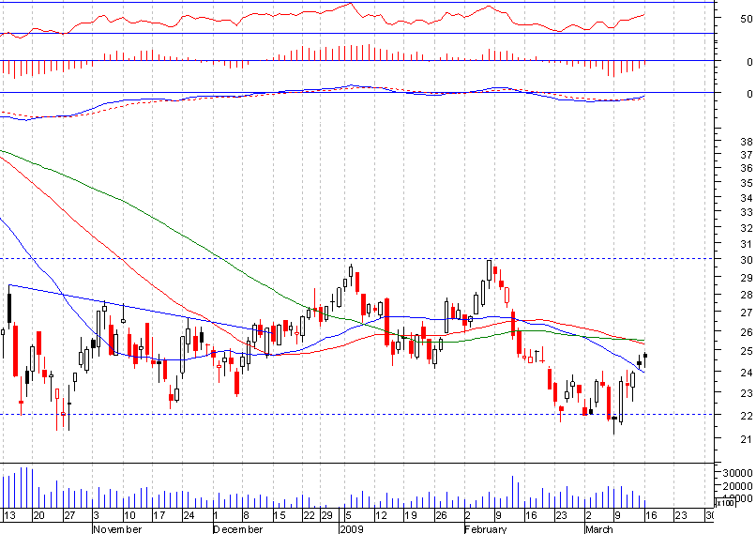Click the price axis label 33
This screenshot has height=534, width=756.
point(747,212)
